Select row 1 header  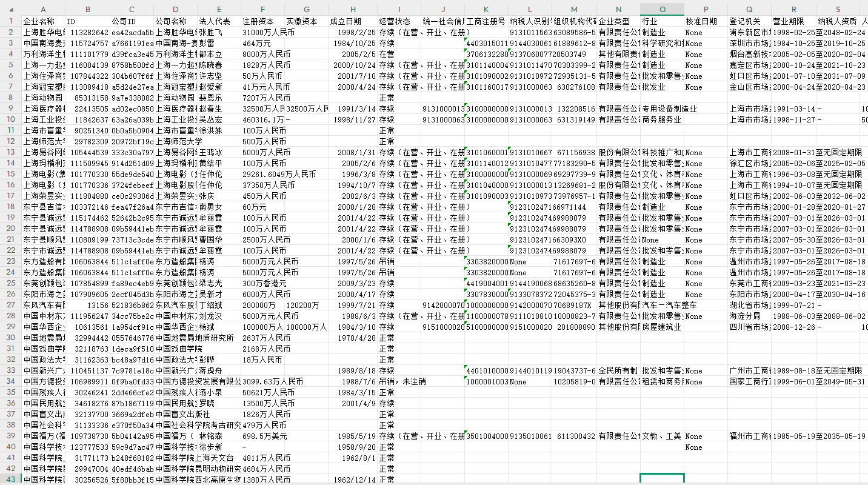click(x=10, y=21)
